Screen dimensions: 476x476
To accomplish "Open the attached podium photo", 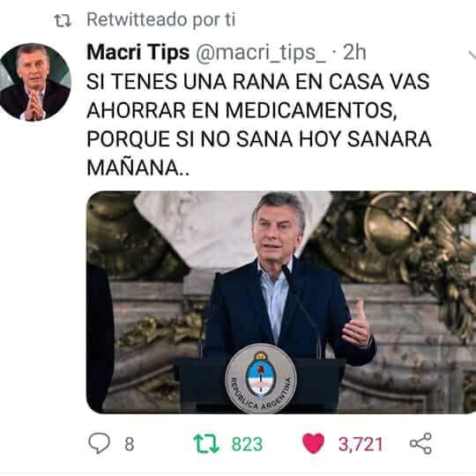I will [x=281, y=302].
